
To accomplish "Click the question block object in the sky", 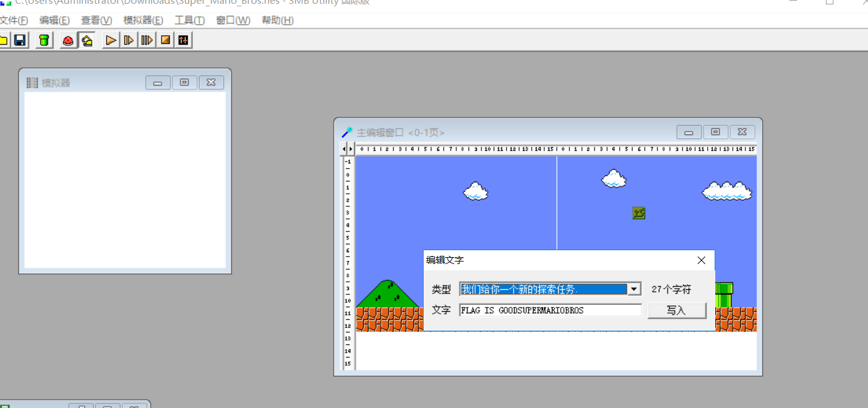I will click(639, 213).
